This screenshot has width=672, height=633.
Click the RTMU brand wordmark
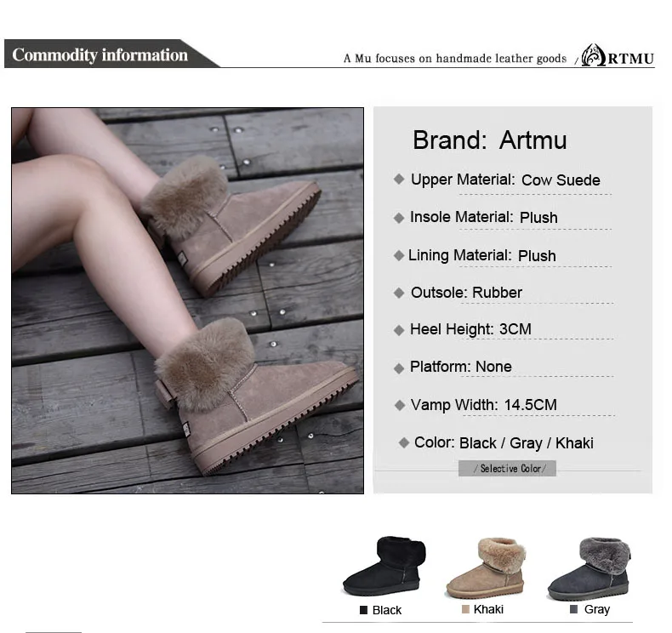click(631, 59)
